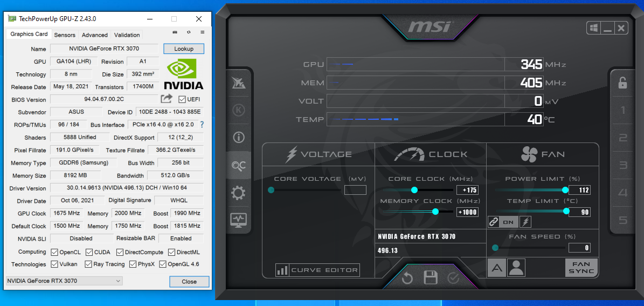Select Afterburner profile slot 5

pos(622,220)
